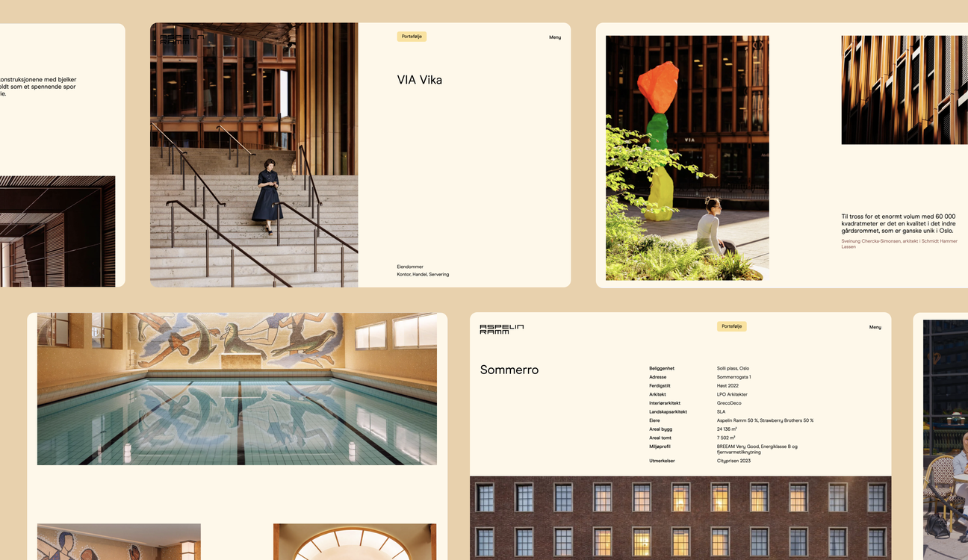968x560 pixels.
Task: Click the Sommerrogata 1 address value
Action: [733, 377]
